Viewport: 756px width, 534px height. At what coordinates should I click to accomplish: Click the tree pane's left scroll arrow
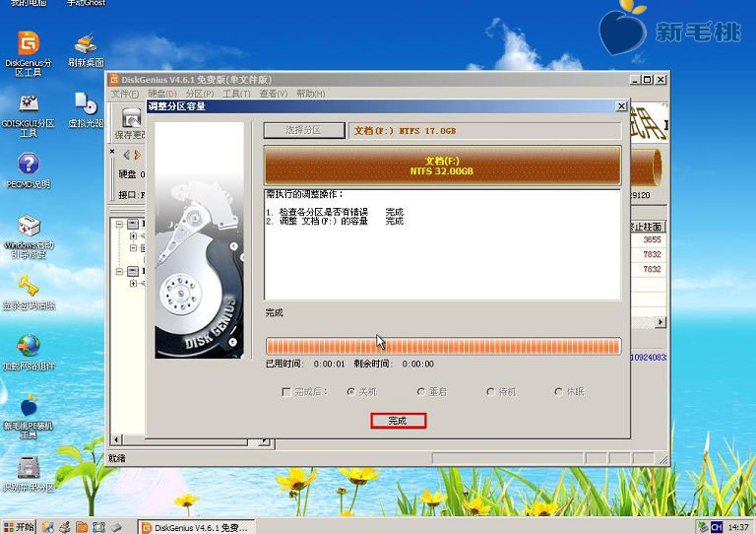click(x=116, y=439)
